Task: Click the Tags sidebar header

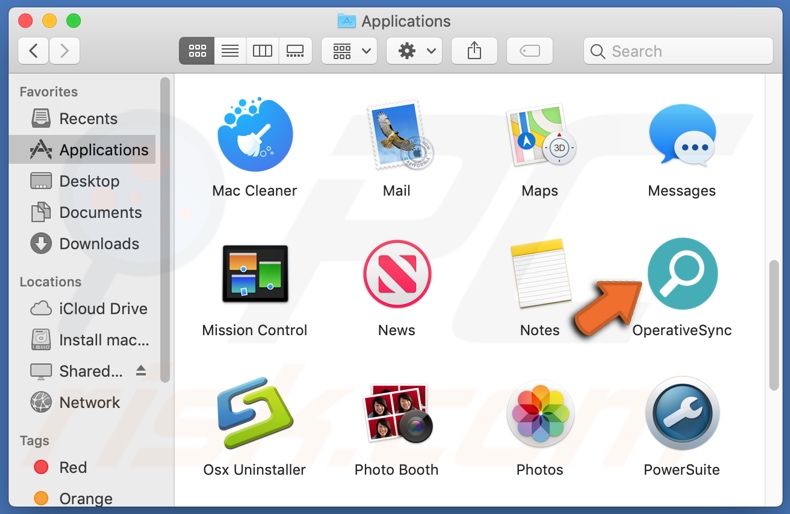Action: (34, 441)
